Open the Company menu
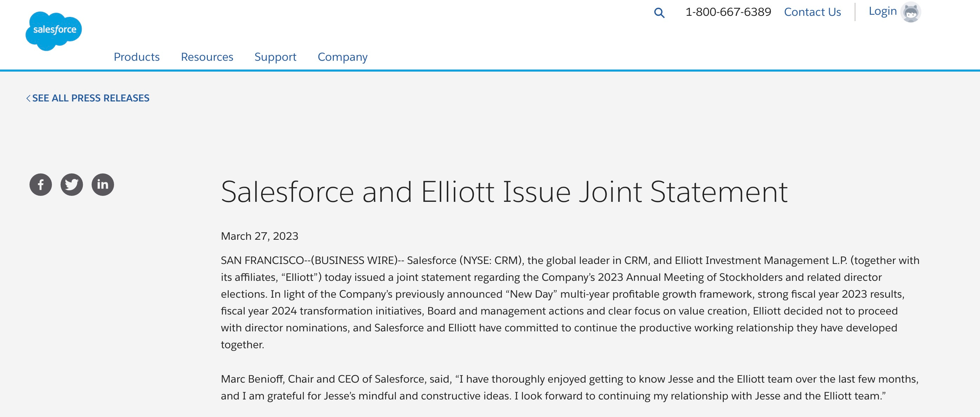Viewport: 980px width, 417px height. pyautogui.click(x=342, y=57)
